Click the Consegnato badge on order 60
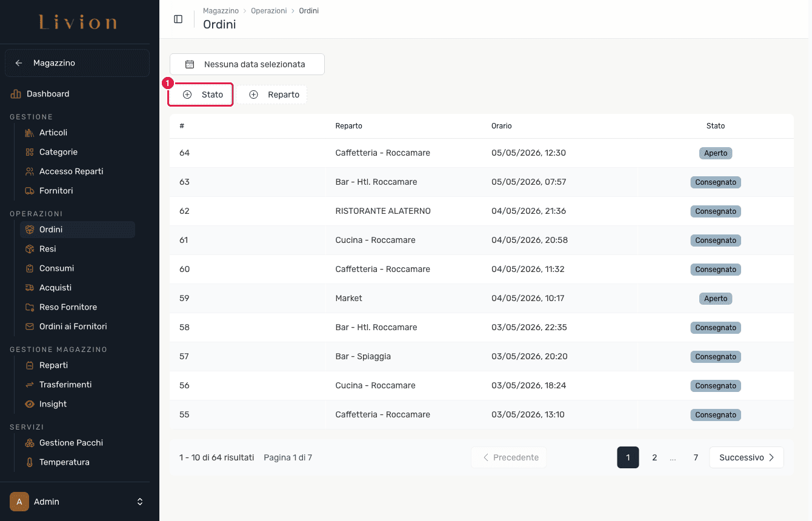Viewport: 812px width, 521px height. 716,270
